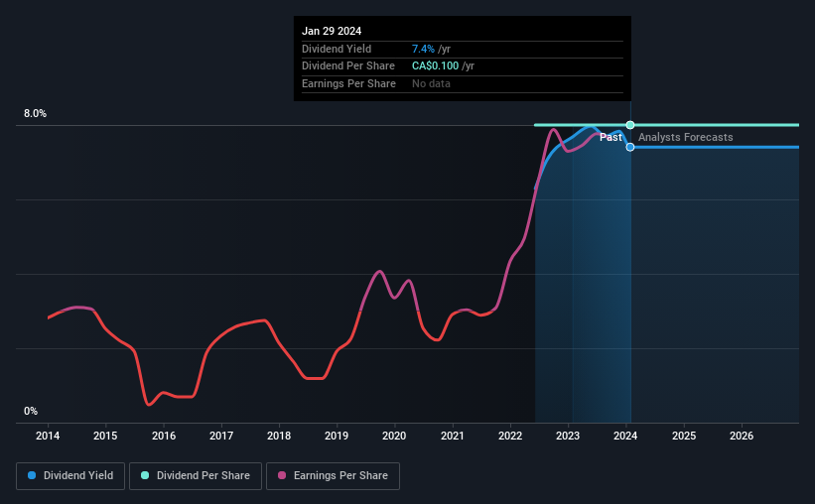Select the blue dividend yield data point marker
The width and height of the screenshot is (815, 504).
630,147
